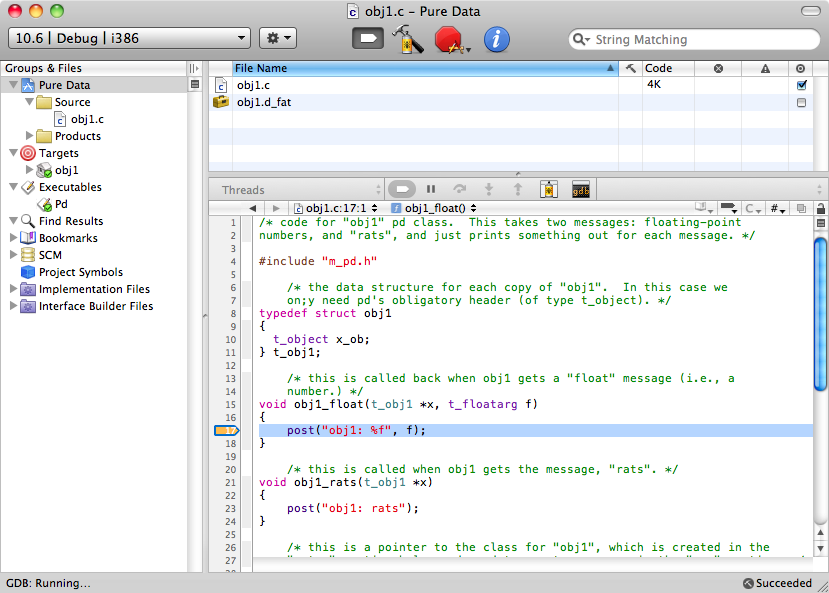Expand the Products folder

(30, 136)
